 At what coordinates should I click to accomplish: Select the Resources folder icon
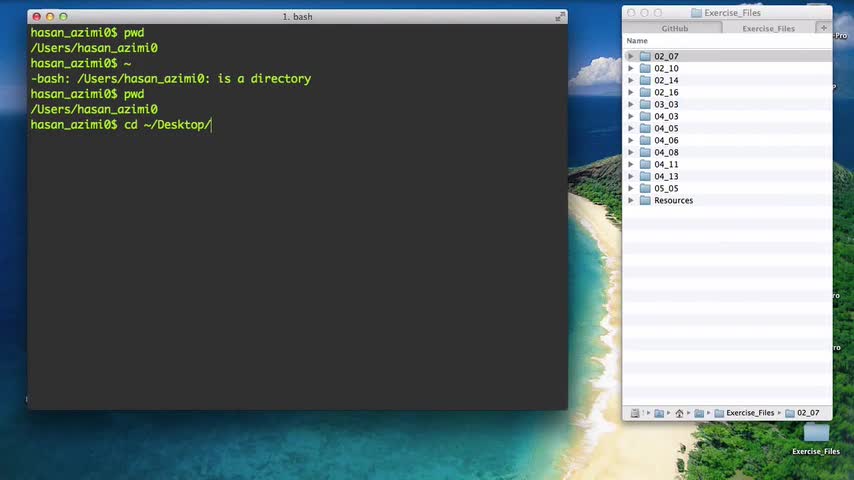pyautogui.click(x=645, y=200)
